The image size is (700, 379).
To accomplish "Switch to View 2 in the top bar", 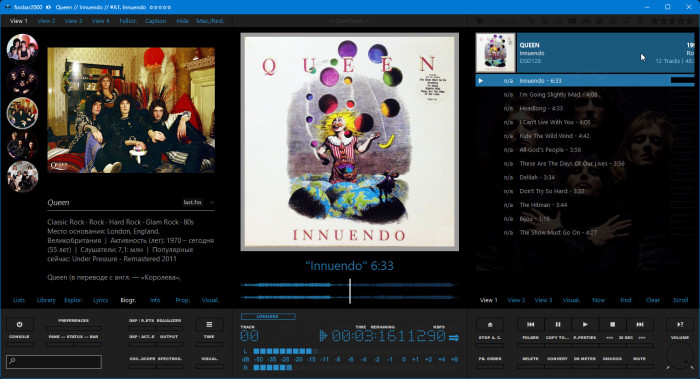I will pyautogui.click(x=46, y=21).
